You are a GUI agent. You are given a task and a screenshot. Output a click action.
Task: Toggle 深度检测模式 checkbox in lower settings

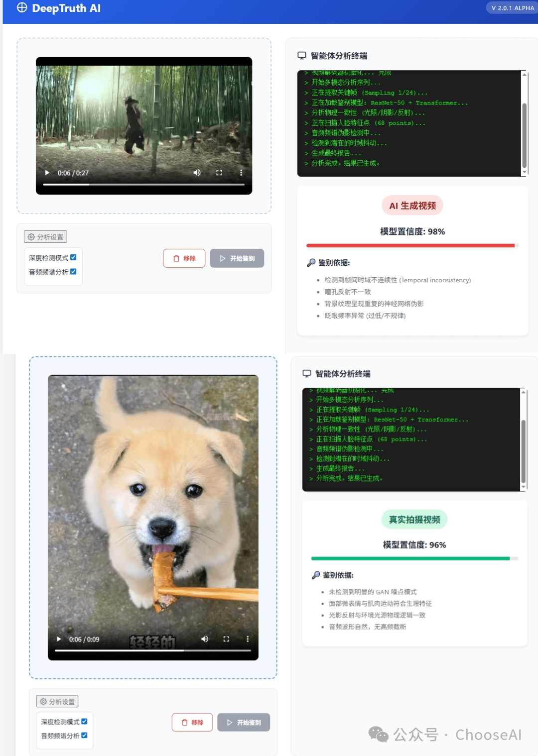pos(84,721)
